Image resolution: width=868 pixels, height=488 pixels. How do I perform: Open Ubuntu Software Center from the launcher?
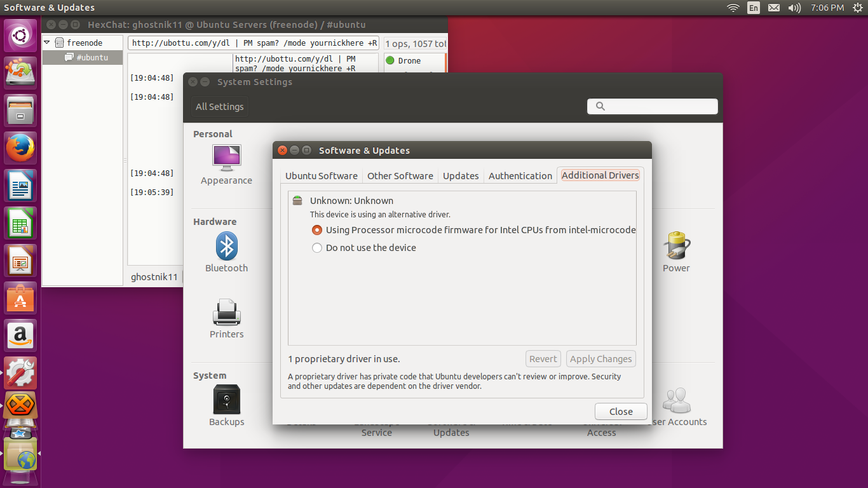(21, 298)
